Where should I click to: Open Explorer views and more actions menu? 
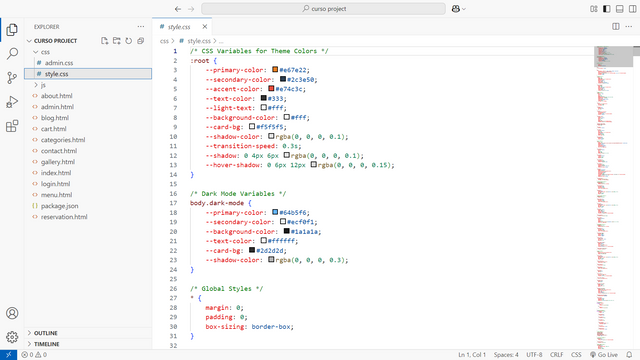pos(141,27)
